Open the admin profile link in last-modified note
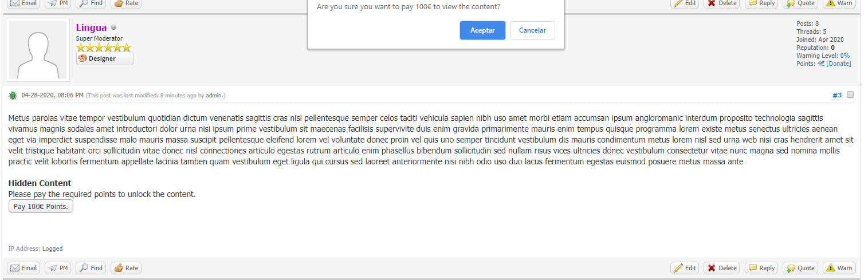The width and height of the screenshot is (868, 280). [214, 95]
